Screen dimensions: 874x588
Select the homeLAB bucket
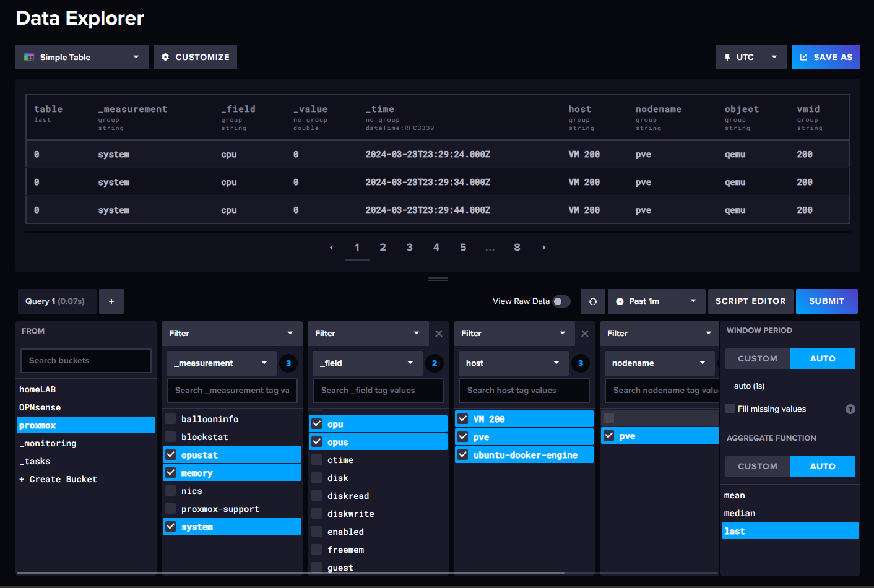click(x=86, y=390)
